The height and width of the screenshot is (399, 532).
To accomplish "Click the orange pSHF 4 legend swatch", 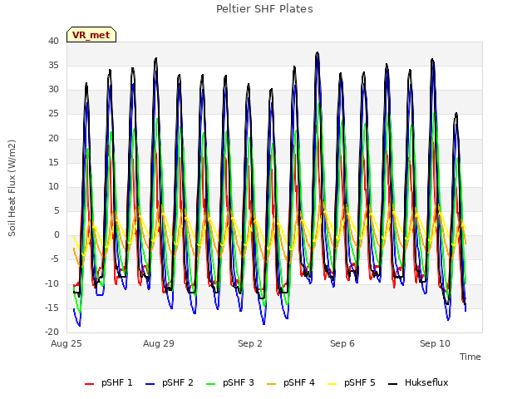I will pos(272,384).
